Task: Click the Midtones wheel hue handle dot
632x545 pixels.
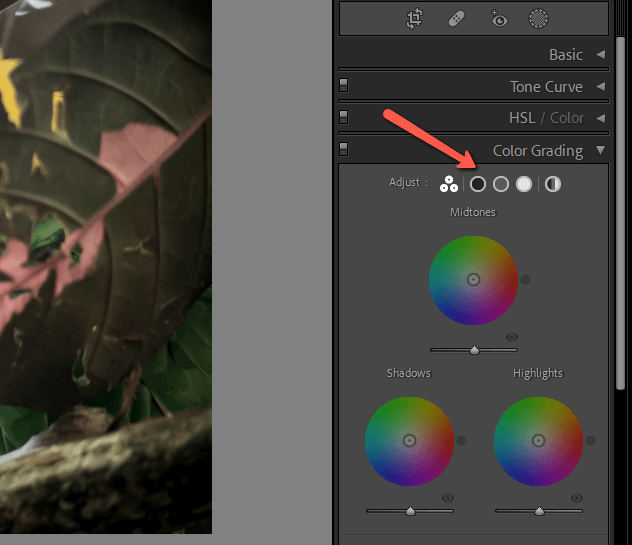Action: click(526, 279)
